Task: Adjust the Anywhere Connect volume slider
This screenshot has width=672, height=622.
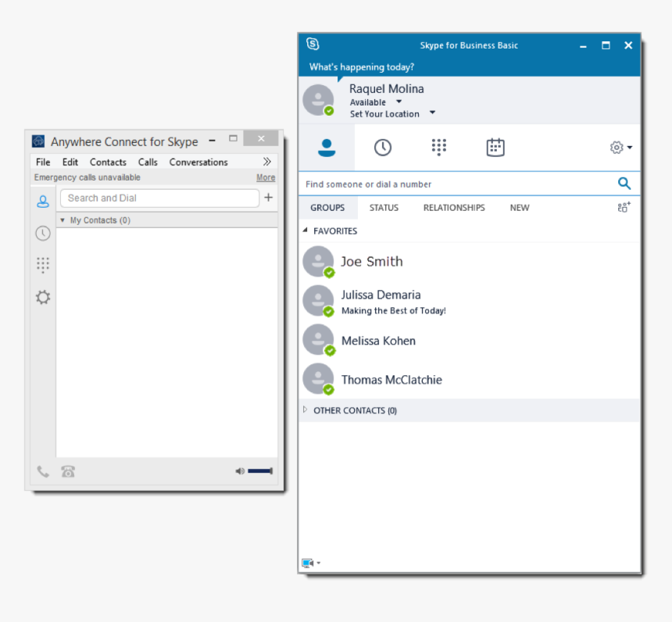Action: click(x=259, y=471)
